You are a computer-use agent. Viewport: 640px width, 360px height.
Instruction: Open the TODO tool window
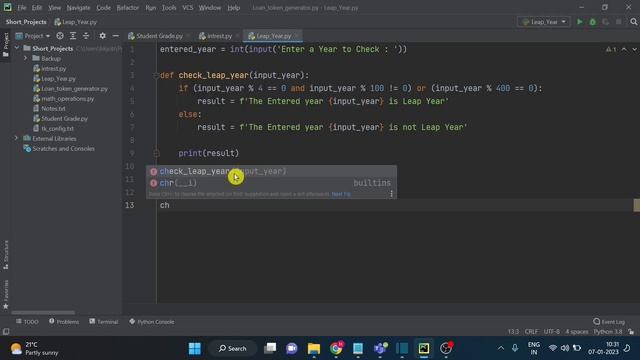pyautogui.click(x=27, y=322)
